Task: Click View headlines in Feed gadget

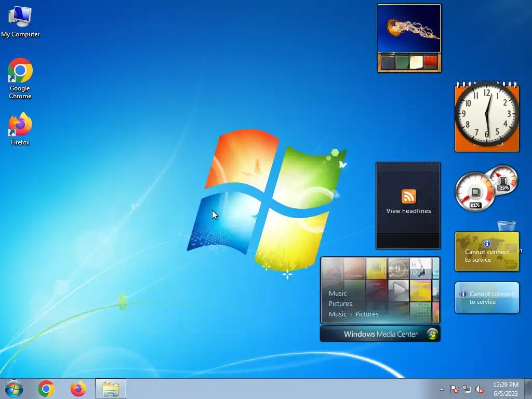Action: coord(408,211)
